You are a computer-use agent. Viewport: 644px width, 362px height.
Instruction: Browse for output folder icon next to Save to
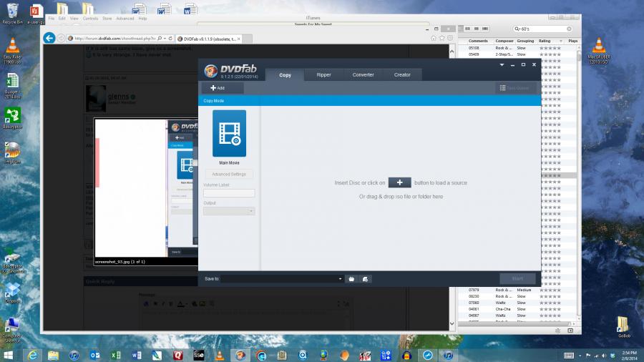pyautogui.click(x=351, y=279)
